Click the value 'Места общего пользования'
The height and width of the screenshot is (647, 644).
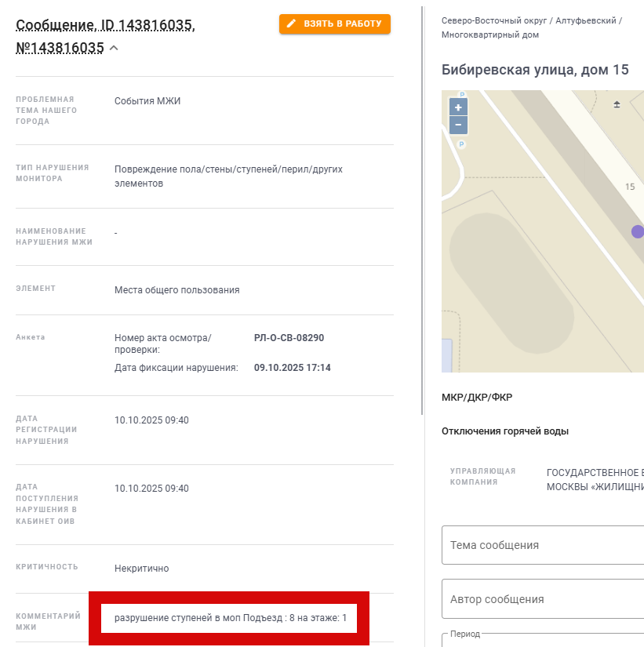point(176,290)
